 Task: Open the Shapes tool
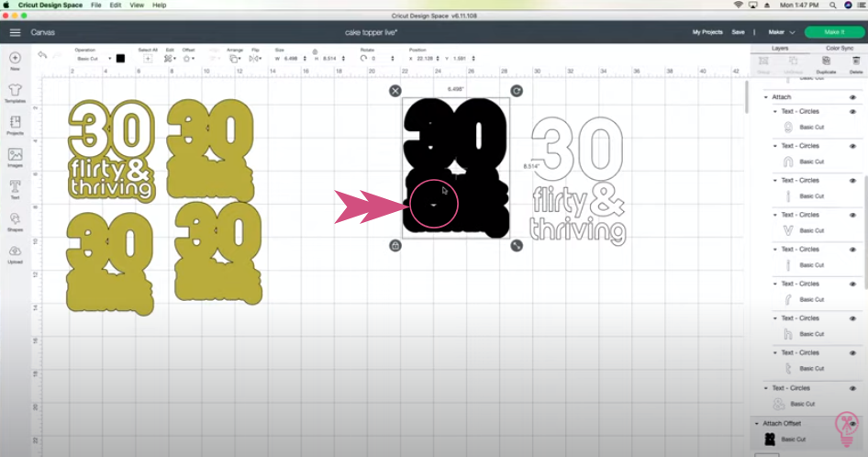[x=15, y=219]
